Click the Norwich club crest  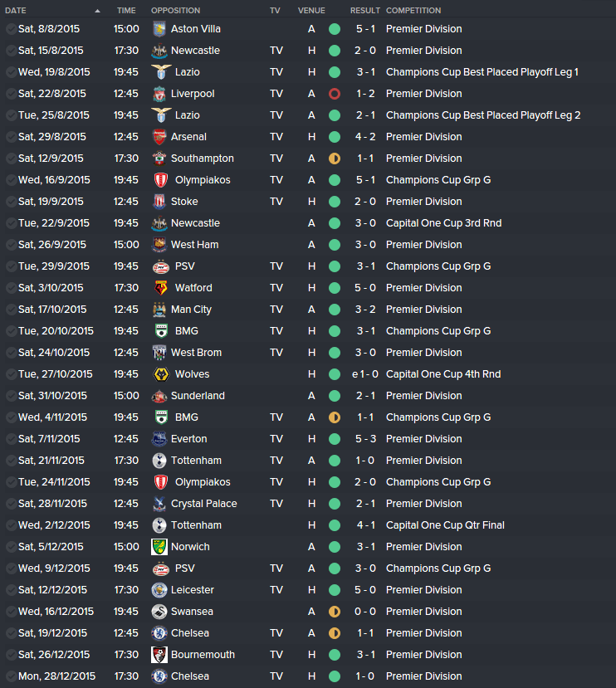click(x=159, y=547)
